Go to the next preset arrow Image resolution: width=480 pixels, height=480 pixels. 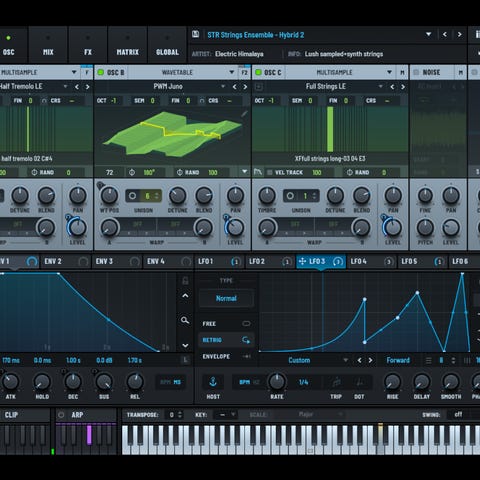click(x=460, y=34)
